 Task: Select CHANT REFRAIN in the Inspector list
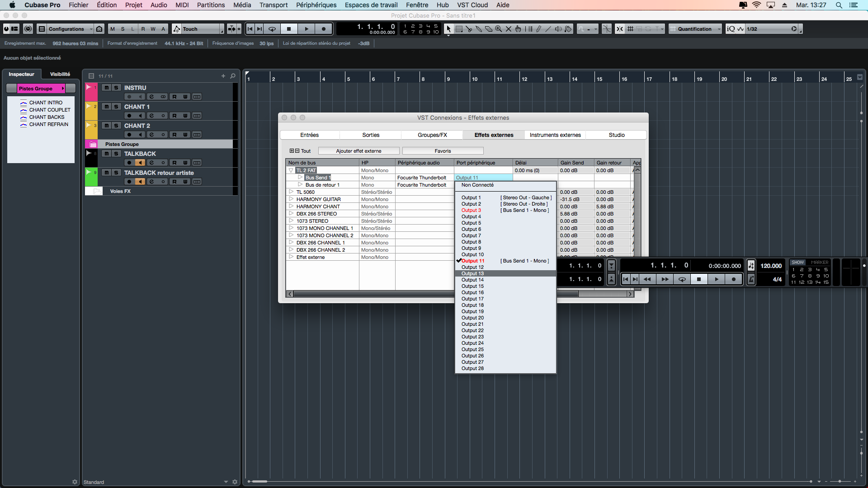(47, 124)
